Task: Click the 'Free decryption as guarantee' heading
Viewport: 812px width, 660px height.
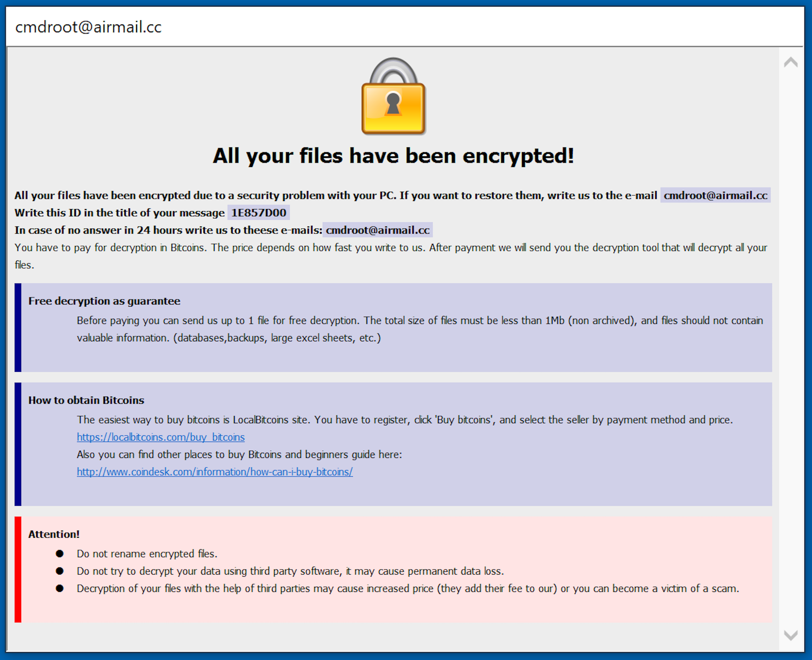Action: (104, 301)
